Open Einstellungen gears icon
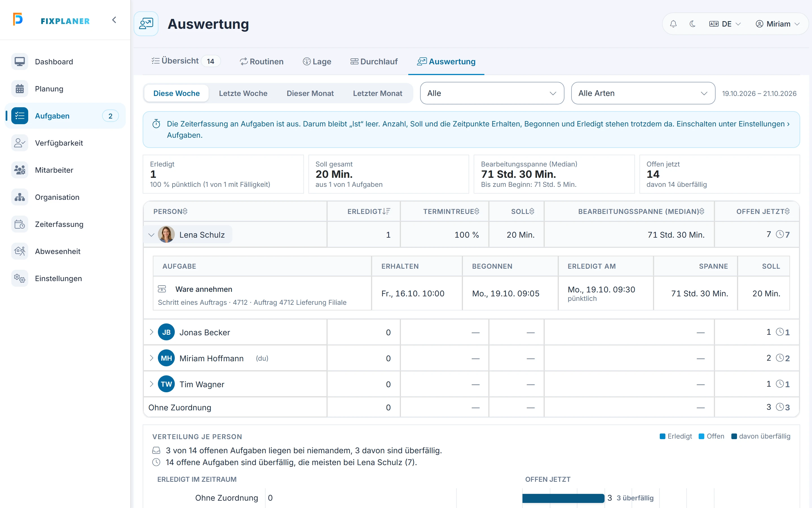The height and width of the screenshot is (508, 812). (20, 279)
